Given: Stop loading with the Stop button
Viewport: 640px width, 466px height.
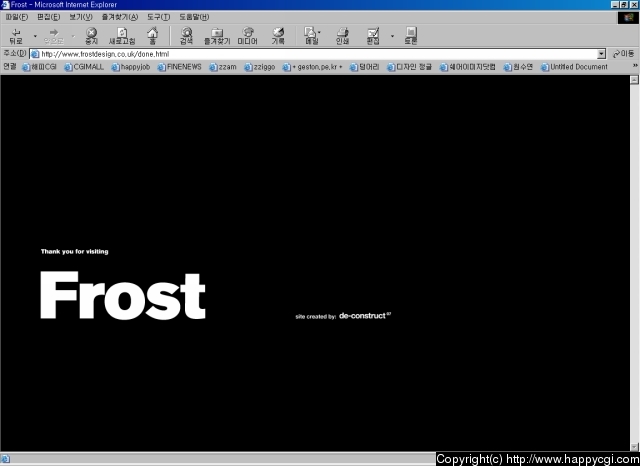Looking at the screenshot, I should (91, 36).
